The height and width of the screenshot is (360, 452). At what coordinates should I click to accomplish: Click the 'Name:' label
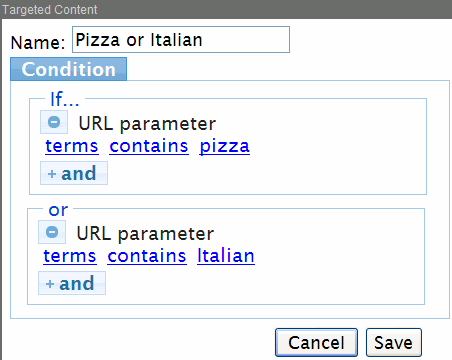pyautogui.click(x=38, y=42)
